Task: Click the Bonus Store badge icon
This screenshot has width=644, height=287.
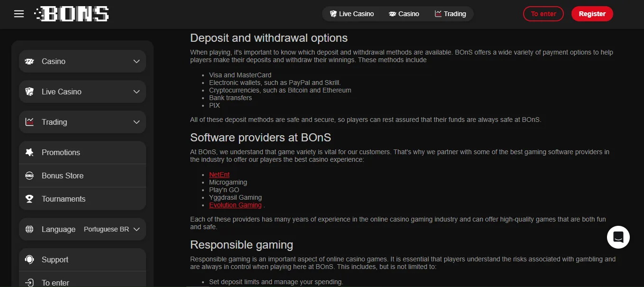Action: click(29, 176)
